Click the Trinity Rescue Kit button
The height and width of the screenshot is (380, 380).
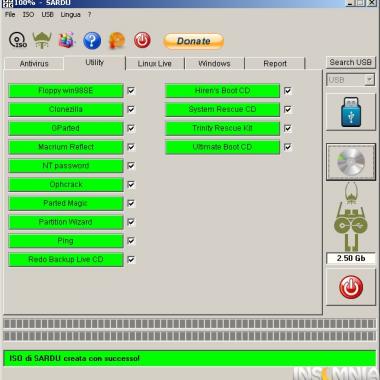(x=222, y=128)
